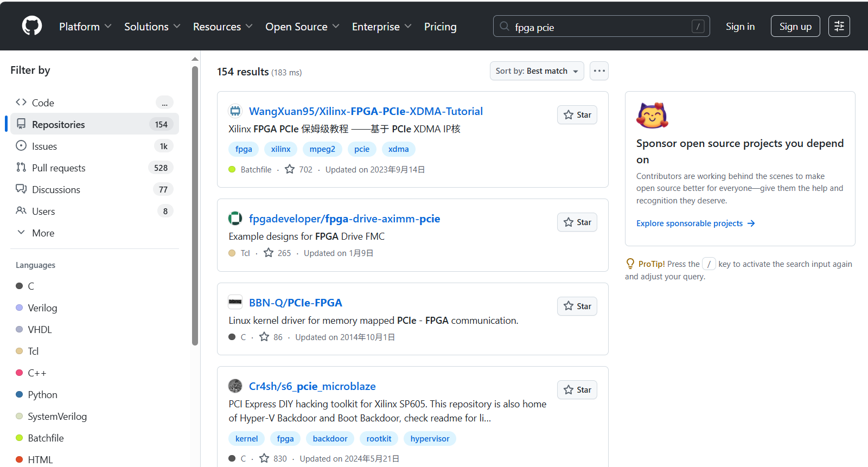Star the Xilinx-FPGA-PCIe-XDMA-Tutorial repository

(577, 115)
